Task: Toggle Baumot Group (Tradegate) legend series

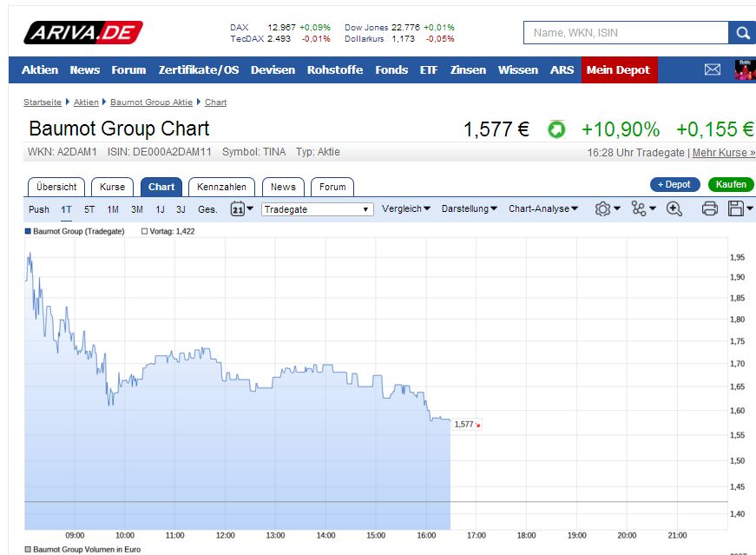Action: coord(28,231)
